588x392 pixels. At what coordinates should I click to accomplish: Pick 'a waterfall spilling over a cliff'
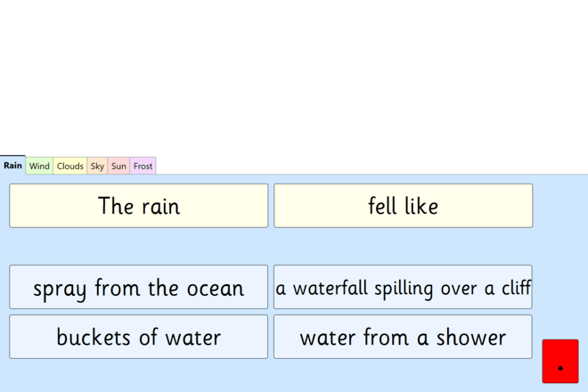point(403,288)
